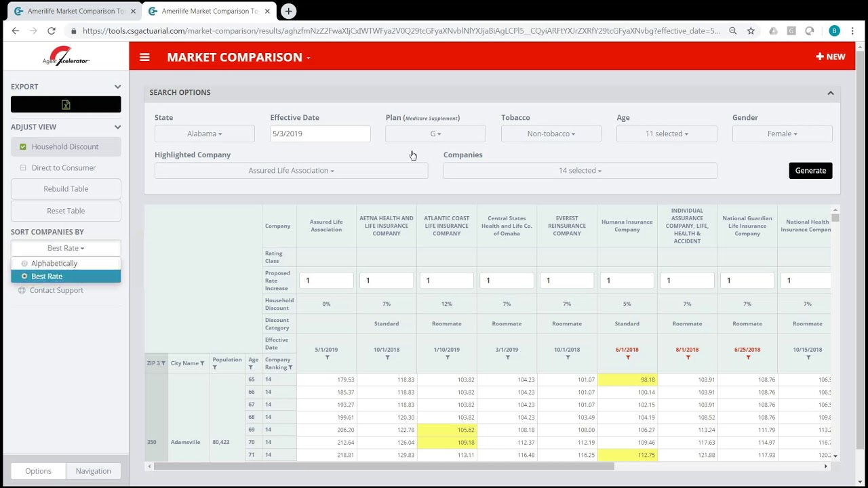The width and height of the screenshot is (868, 488).
Task: Click the Chrome profile avatar B
Action: 834,30
